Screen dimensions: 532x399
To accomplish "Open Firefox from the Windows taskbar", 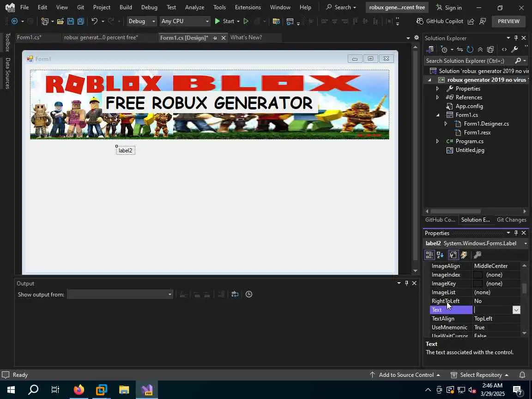I will 79,389.
